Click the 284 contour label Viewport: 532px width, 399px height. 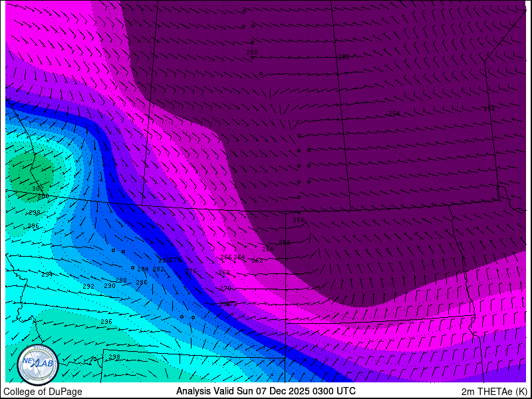[x=143, y=269]
